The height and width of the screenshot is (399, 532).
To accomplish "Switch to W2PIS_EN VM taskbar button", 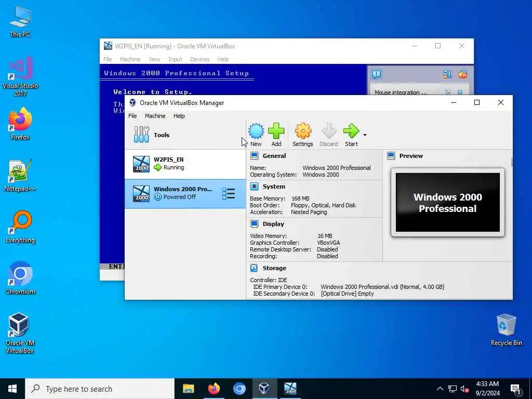I will click(290, 389).
